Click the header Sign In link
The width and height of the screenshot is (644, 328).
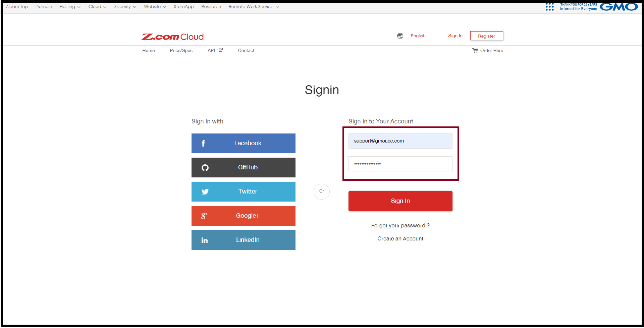click(455, 36)
